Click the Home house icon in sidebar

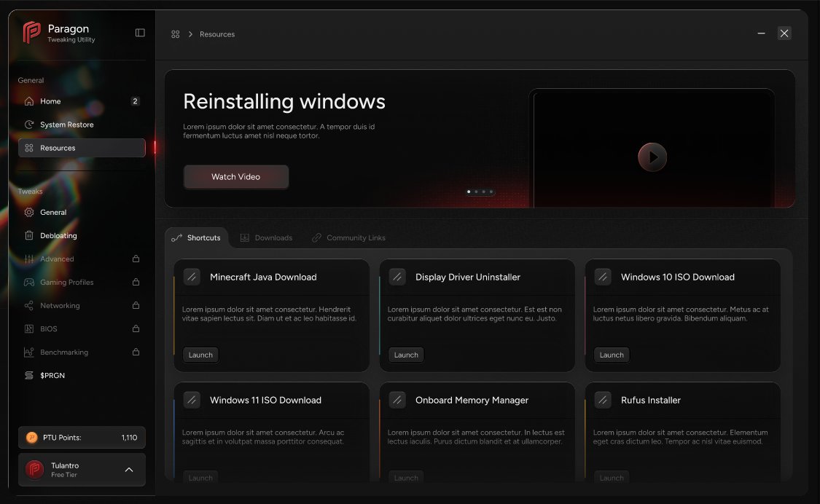(x=29, y=101)
